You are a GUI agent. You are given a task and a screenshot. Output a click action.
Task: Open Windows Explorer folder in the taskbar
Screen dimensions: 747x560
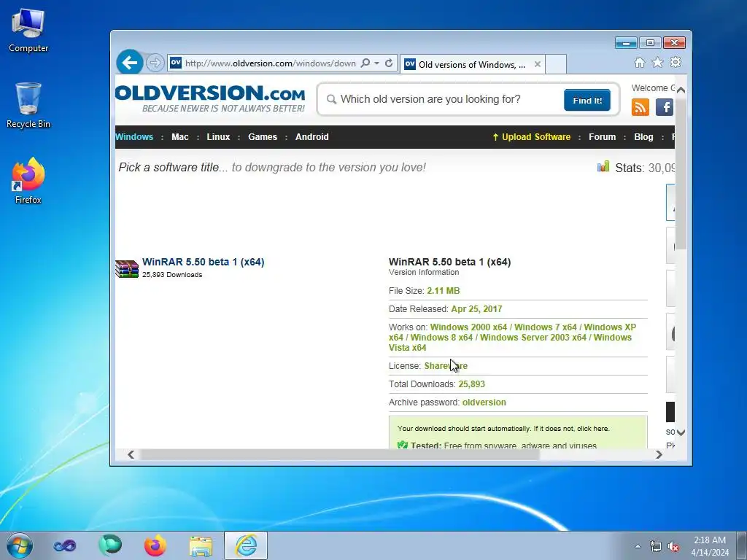201,546
